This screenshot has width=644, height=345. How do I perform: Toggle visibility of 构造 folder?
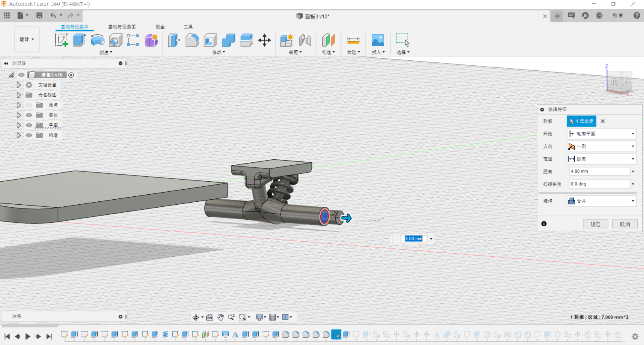[29, 135]
